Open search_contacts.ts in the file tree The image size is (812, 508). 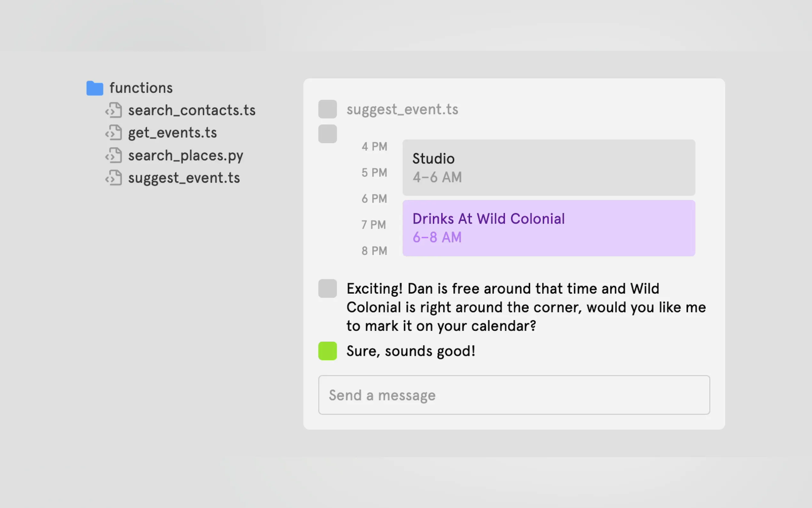(x=192, y=110)
